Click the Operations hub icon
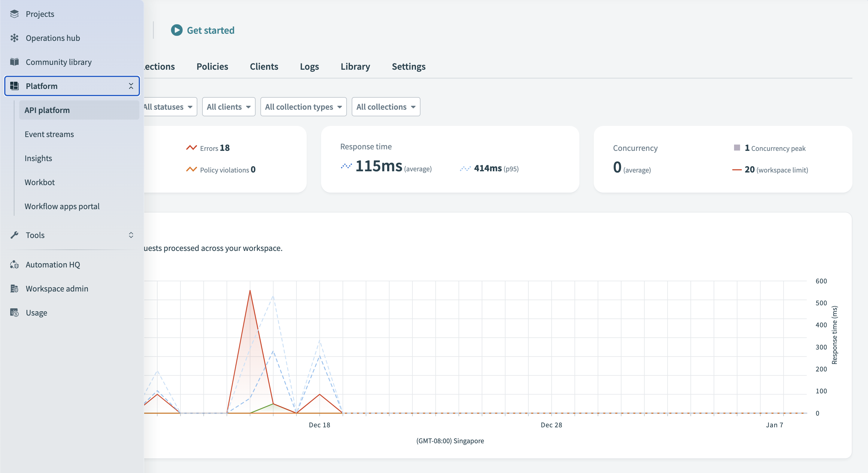868x473 pixels. [14, 37]
